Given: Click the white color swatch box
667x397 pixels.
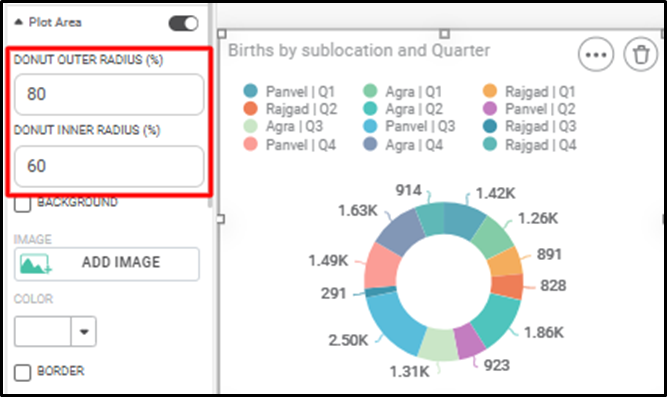Looking at the screenshot, I should (43, 331).
